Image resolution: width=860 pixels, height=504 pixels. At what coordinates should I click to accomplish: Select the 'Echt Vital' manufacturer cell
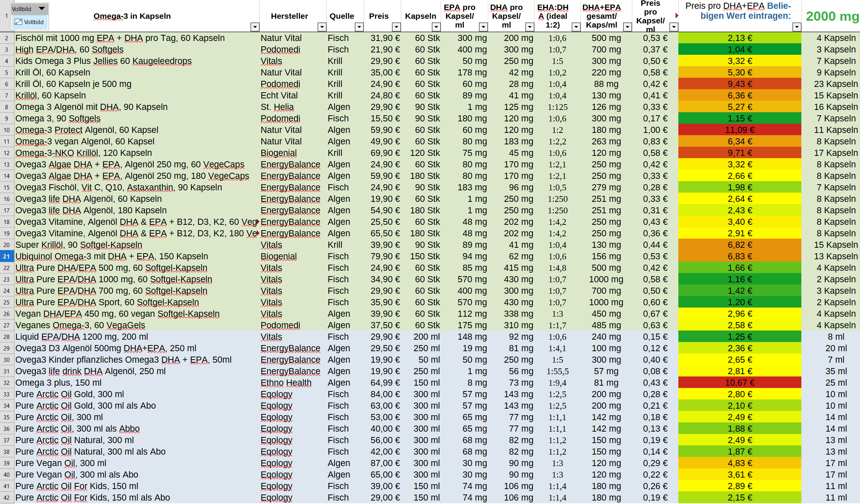click(x=293, y=95)
